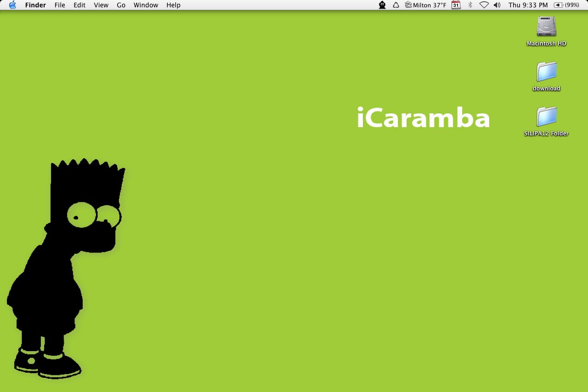Click the recycle triangle menu bar icon
Image resolution: width=588 pixels, height=392 pixels.
point(396,5)
